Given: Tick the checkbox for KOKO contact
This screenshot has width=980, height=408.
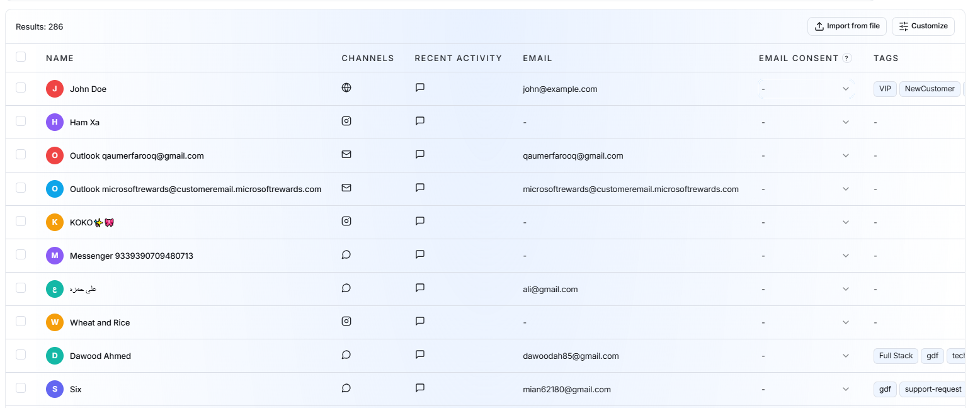Looking at the screenshot, I should pyautogui.click(x=21, y=221).
